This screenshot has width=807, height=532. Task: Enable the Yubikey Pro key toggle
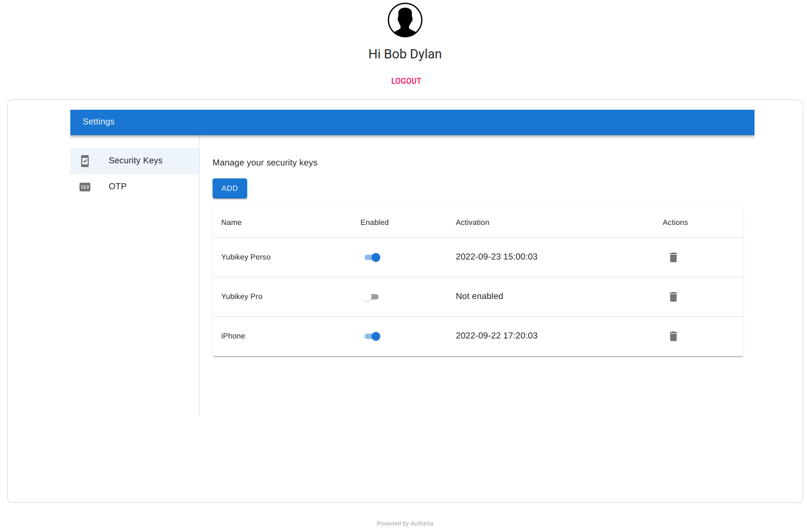[x=371, y=296]
